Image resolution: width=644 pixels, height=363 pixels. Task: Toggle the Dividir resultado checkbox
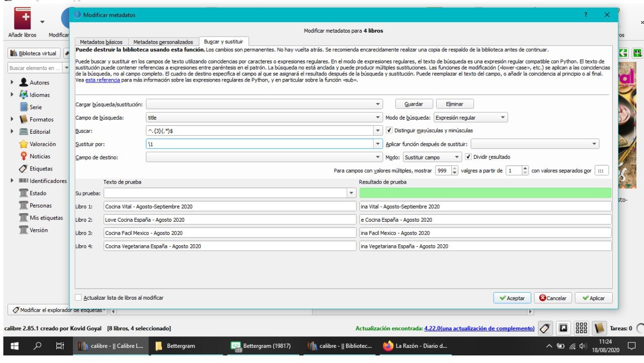point(468,157)
